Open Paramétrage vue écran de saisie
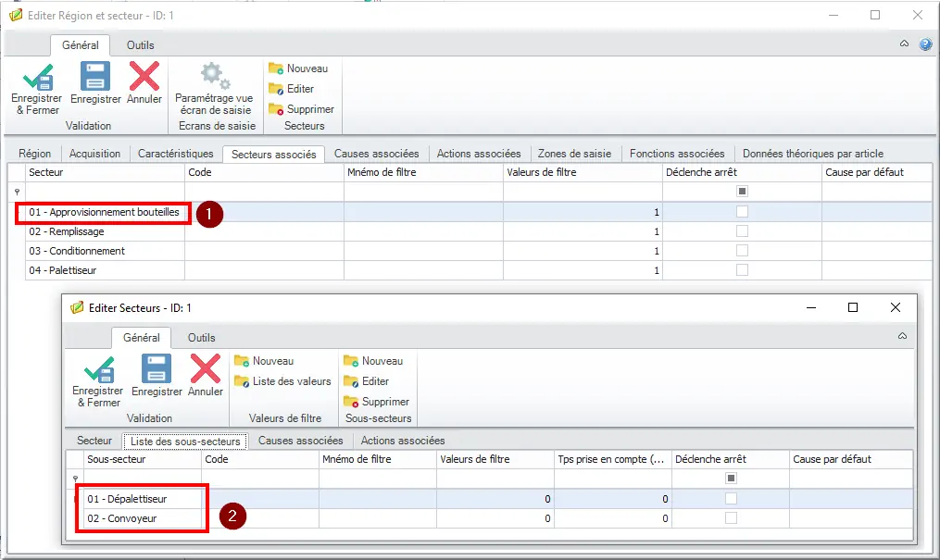 coord(214,88)
